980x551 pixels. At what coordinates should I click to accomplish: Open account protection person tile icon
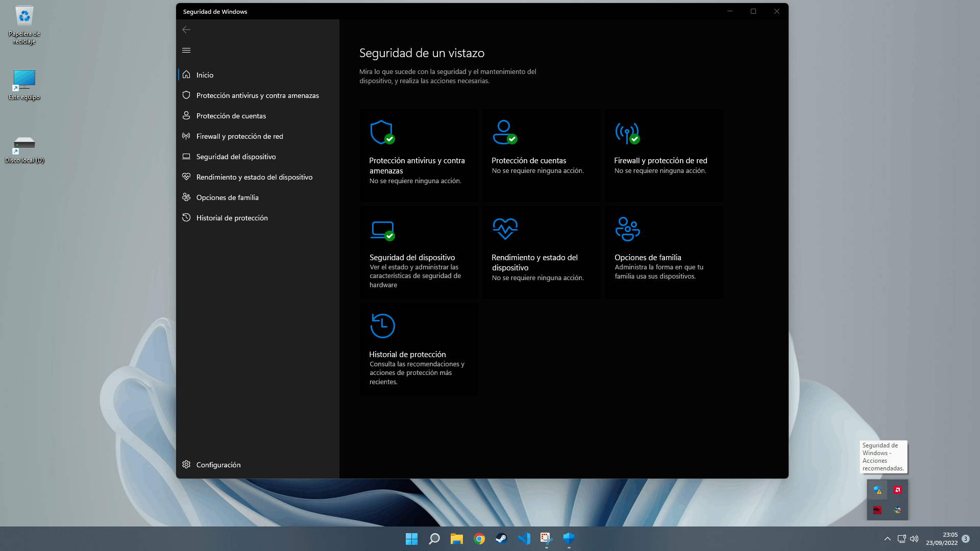(505, 133)
